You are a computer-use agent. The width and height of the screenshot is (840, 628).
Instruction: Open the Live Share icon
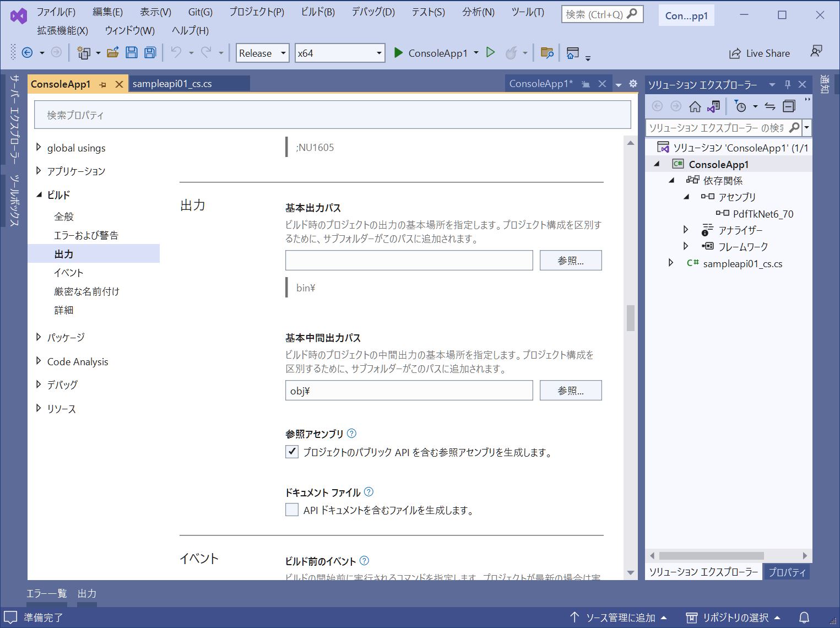735,53
